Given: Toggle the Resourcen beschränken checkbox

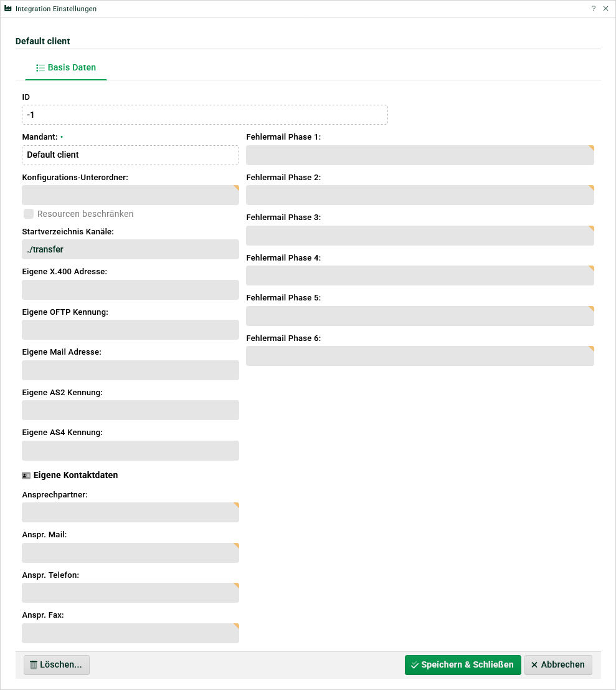Looking at the screenshot, I should pos(29,214).
